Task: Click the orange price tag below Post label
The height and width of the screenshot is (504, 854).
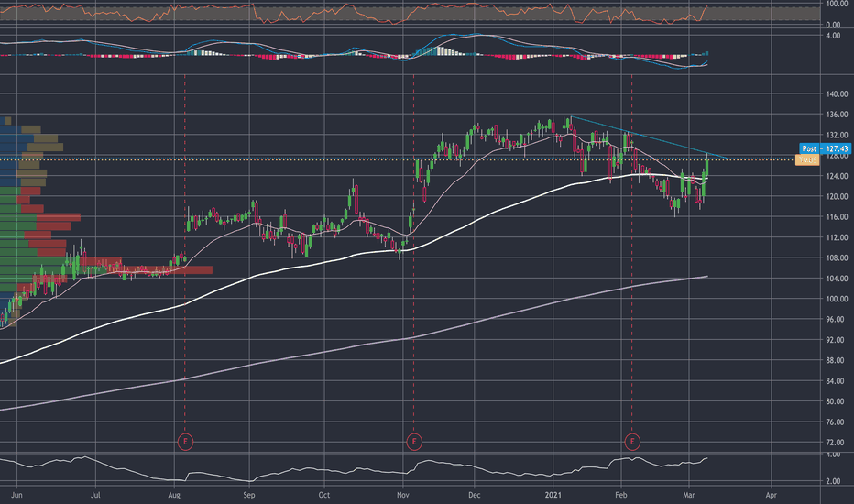Action: (x=807, y=159)
